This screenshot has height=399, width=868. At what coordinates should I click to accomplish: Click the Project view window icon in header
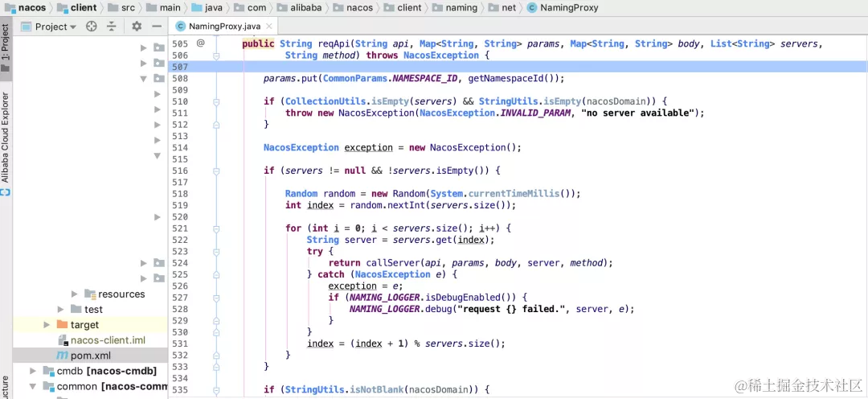(x=26, y=27)
